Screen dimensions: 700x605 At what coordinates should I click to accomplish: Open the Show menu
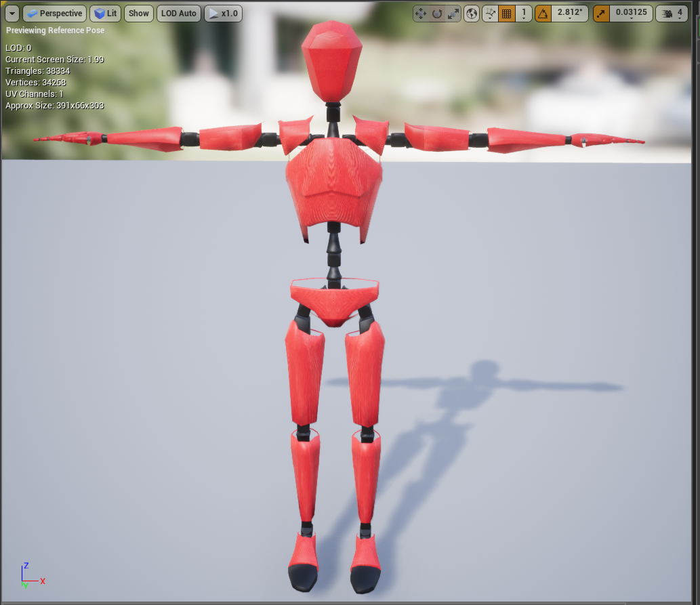coord(139,14)
